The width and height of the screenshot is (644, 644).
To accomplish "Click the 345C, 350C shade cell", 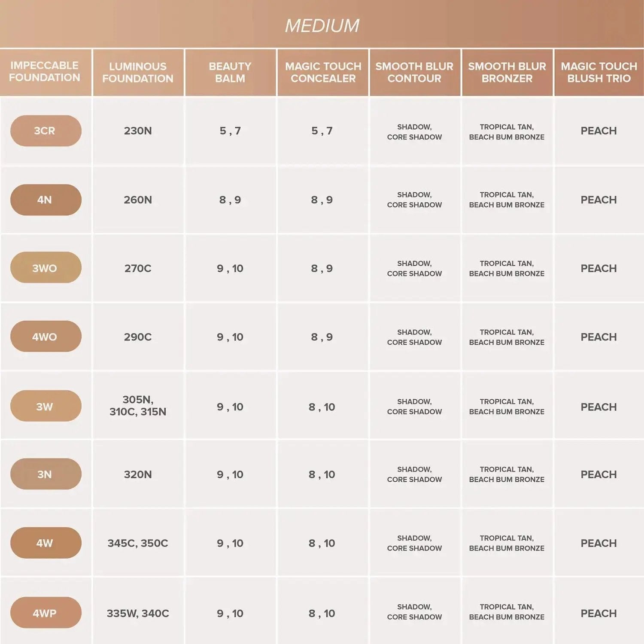I will [x=138, y=543].
